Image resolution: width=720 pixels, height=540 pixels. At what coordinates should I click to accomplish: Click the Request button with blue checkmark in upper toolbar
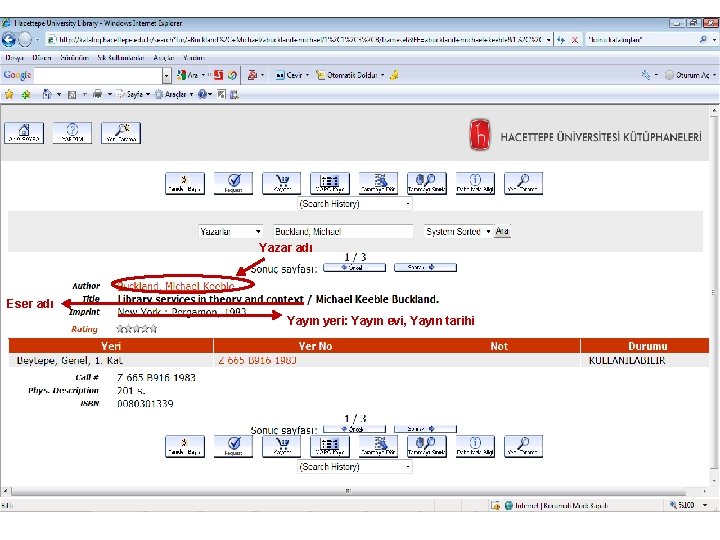pyautogui.click(x=233, y=183)
